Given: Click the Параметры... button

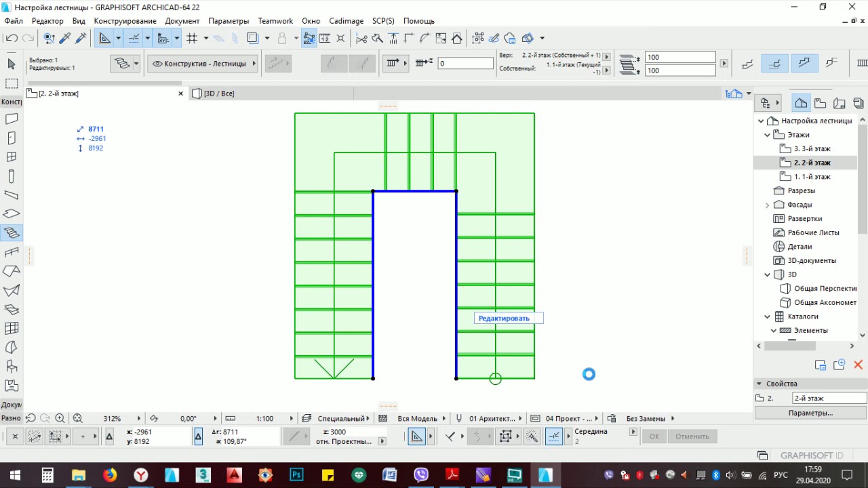Looking at the screenshot, I should (x=810, y=413).
